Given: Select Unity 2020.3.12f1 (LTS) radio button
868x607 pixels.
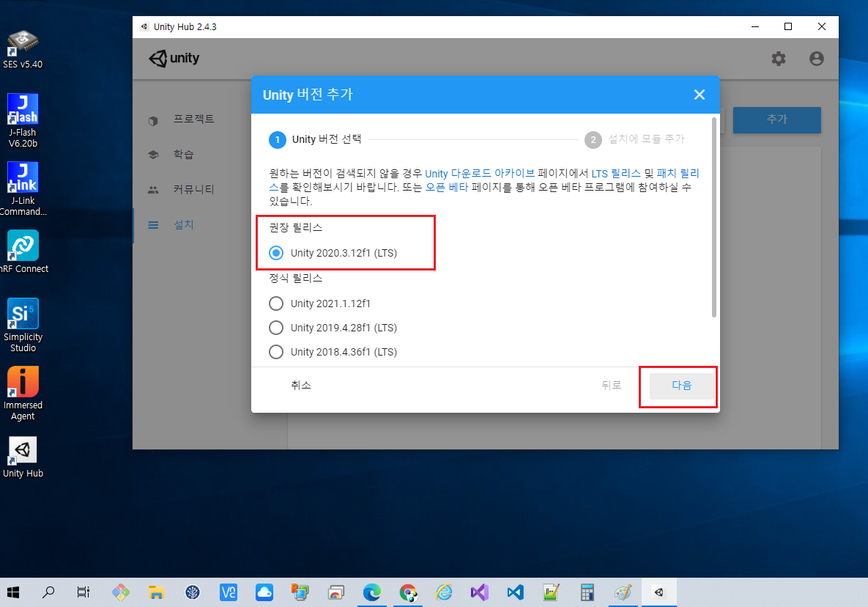Looking at the screenshot, I should (x=275, y=253).
